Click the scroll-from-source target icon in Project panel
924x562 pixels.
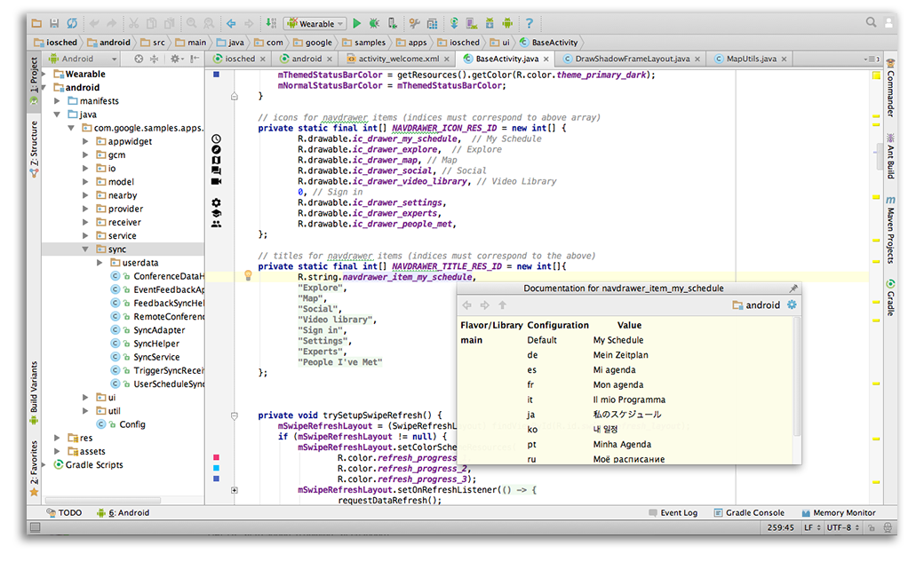139,59
